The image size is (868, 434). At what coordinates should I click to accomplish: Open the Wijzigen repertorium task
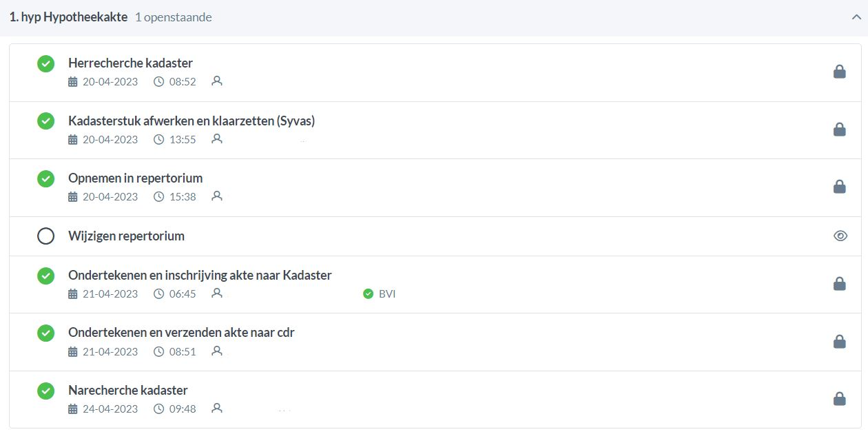pyautogui.click(x=126, y=236)
